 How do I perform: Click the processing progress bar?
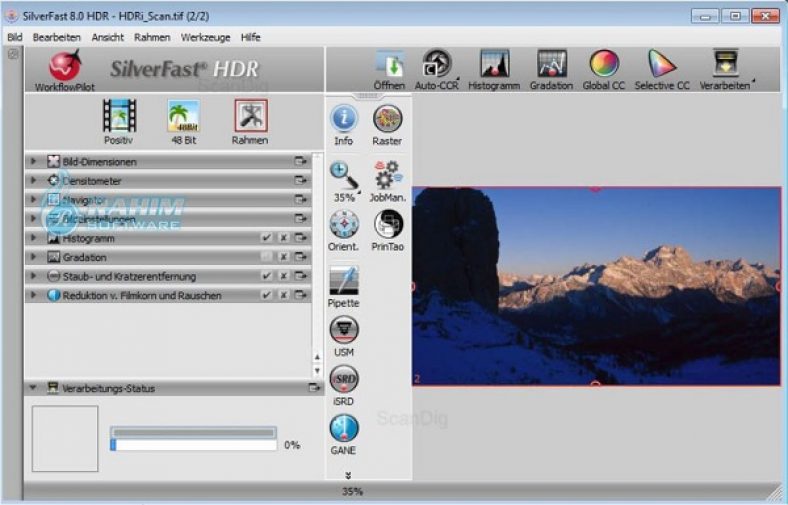[x=193, y=444]
